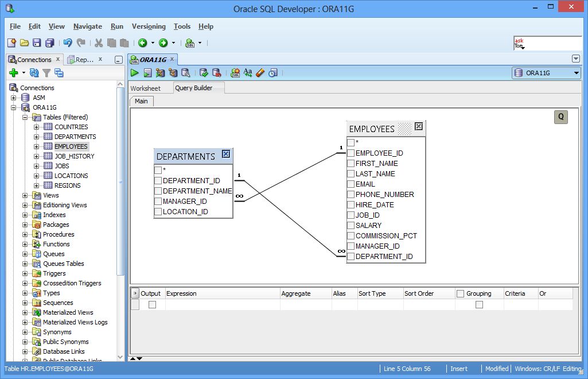588x379 pixels.
Task: Add a new connection with the green plus
Action: (14, 73)
